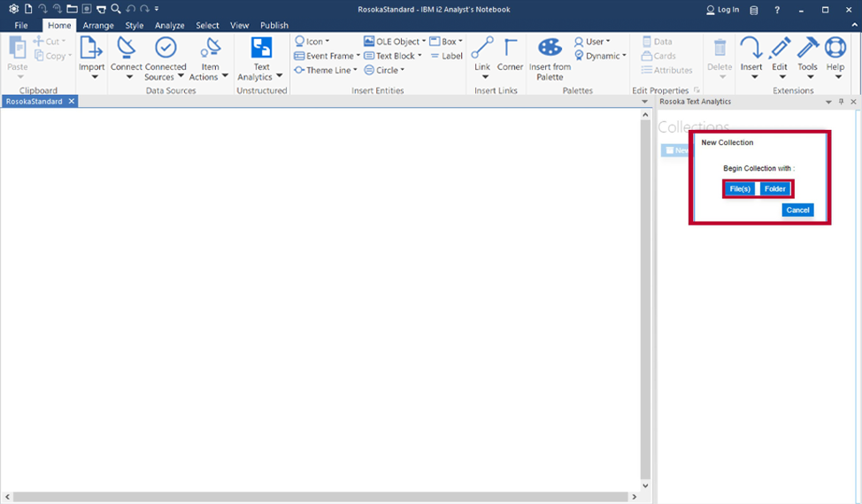This screenshot has height=504, width=862.
Task: Switch to the Arrange ribbon tab
Action: pos(98,26)
